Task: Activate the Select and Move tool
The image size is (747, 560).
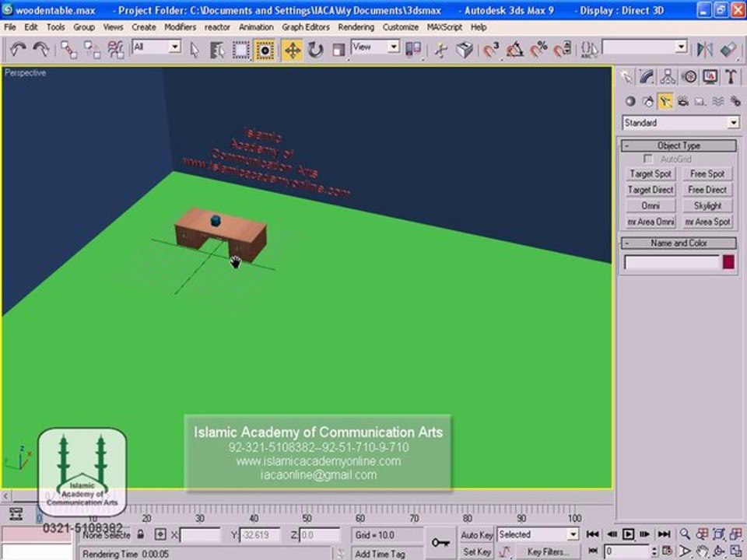Action: click(x=292, y=50)
